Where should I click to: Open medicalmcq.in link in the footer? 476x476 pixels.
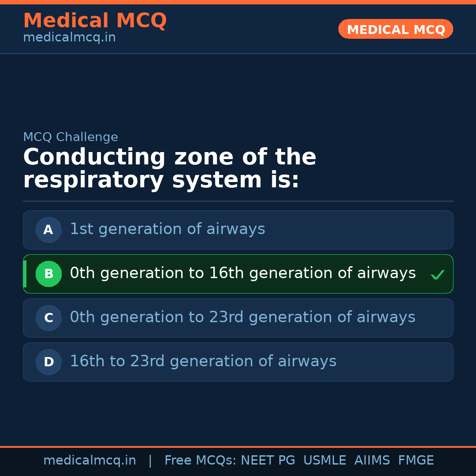89,461
